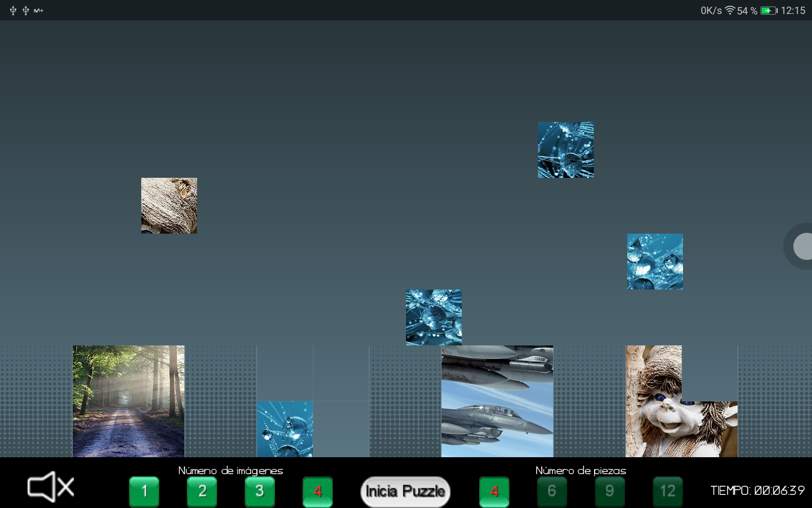Viewport: 812px width, 508px height.
Task: Select 2 under Número de imágenes
Action: tap(202, 491)
